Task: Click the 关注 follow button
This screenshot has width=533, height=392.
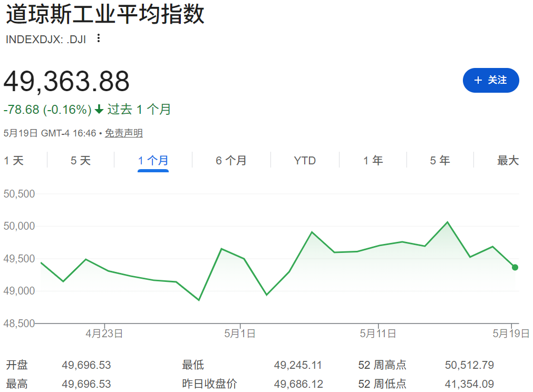Action: tap(490, 80)
